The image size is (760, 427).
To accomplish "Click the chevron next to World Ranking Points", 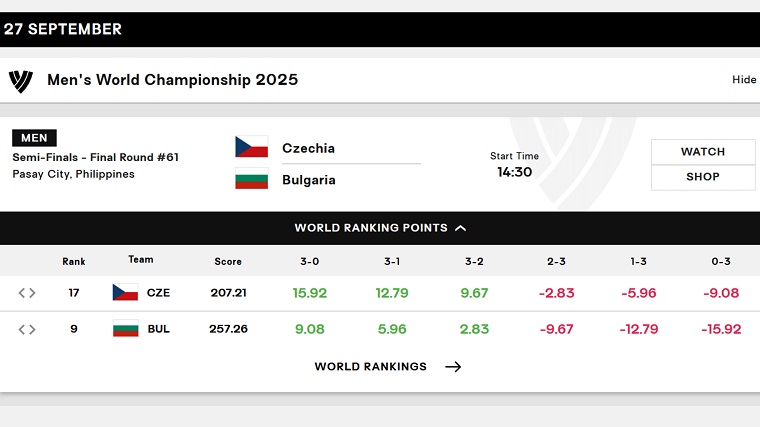I will point(461,228).
